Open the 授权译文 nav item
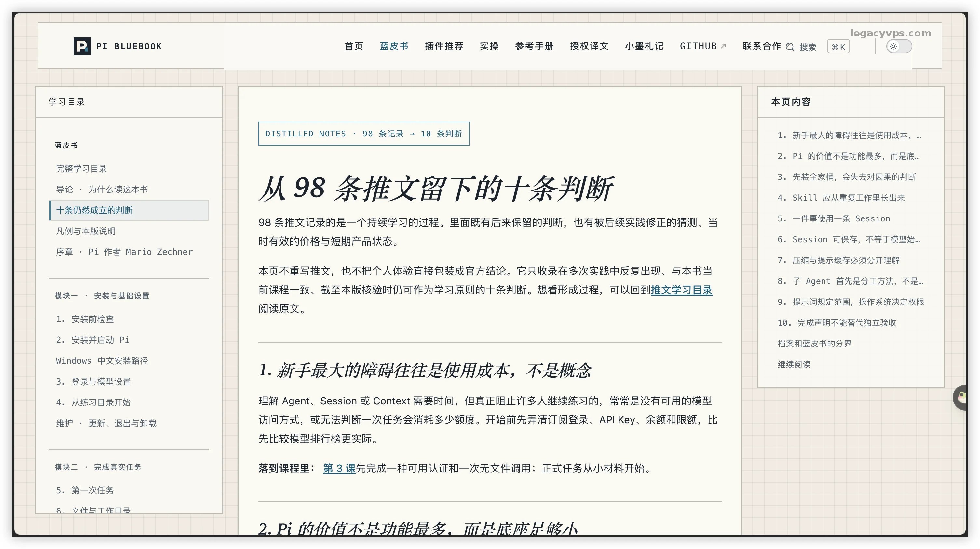This screenshot has height=549, width=980. pyautogui.click(x=589, y=46)
